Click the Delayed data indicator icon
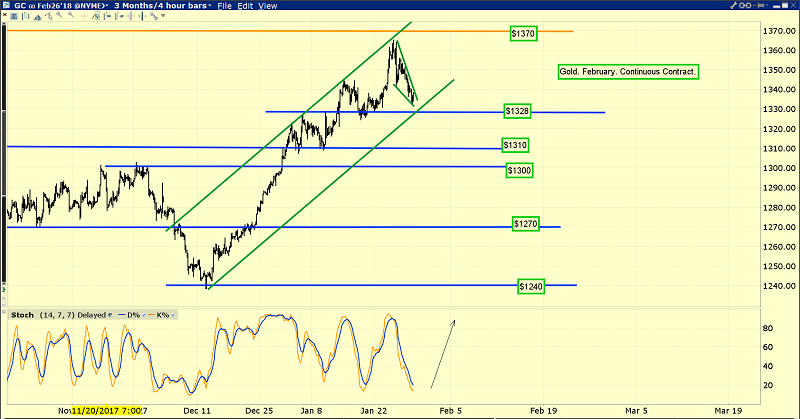 pyautogui.click(x=110, y=316)
